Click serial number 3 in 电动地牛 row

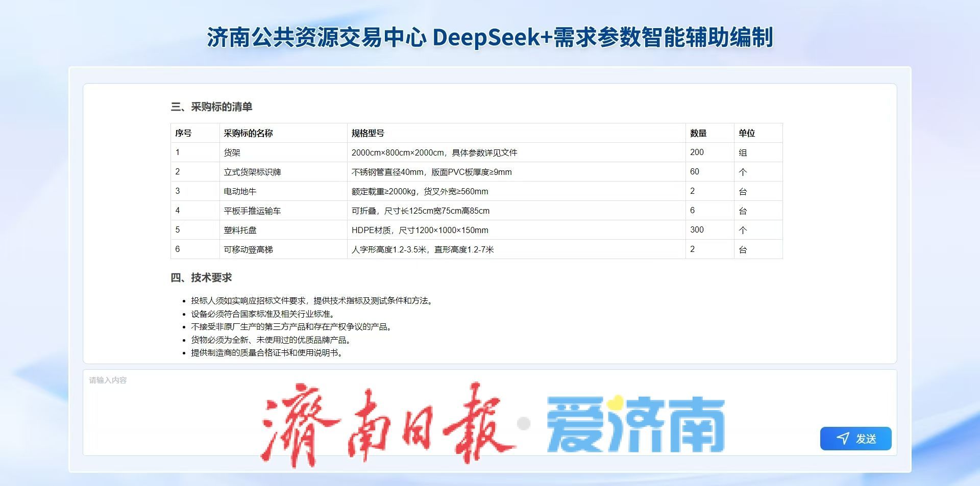178,191
